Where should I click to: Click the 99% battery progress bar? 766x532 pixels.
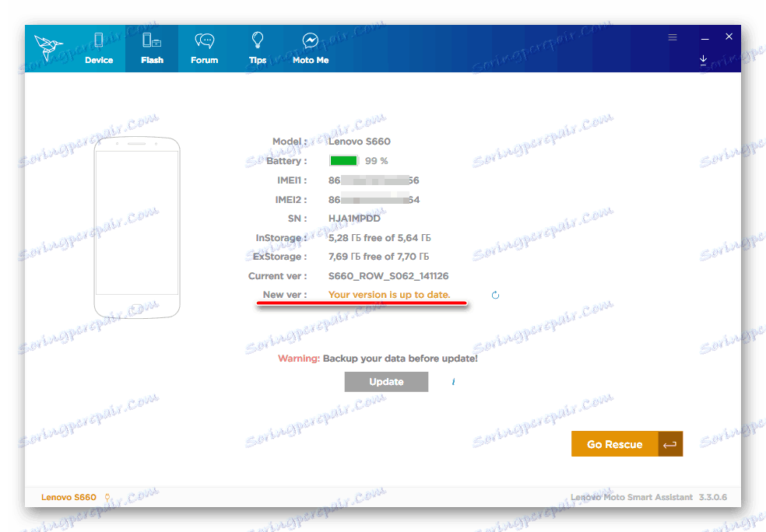[x=343, y=160]
